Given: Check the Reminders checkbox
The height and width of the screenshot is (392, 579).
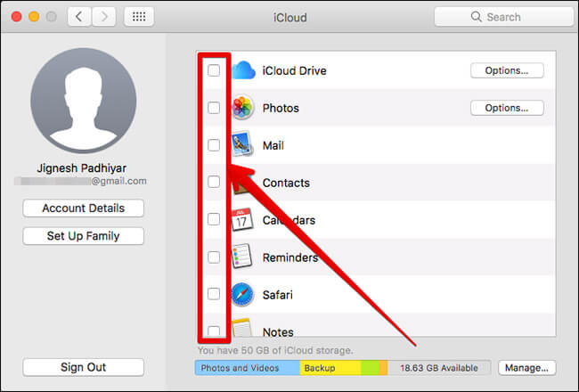Looking at the screenshot, I should [x=214, y=257].
